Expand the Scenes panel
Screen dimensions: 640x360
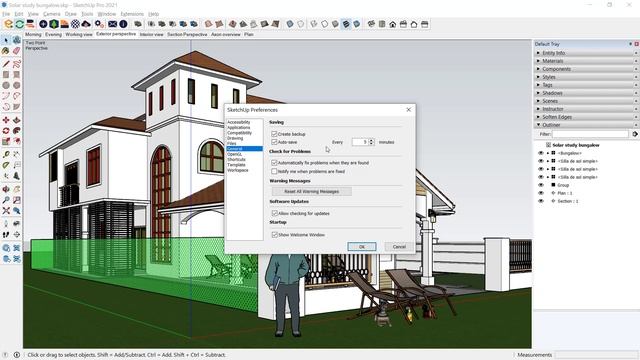[x=586, y=101]
